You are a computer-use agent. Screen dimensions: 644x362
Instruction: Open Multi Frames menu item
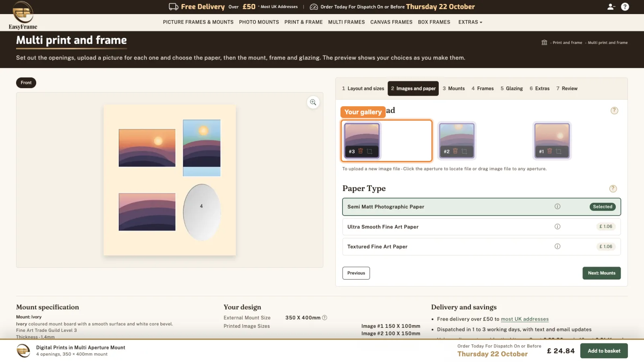pyautogui.click(x=346, y=22)
